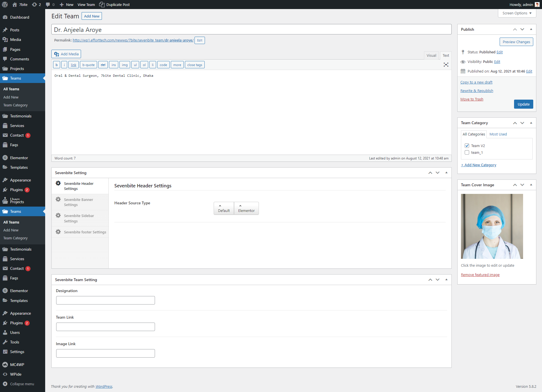Click the Add Media button
This screenshot has height=392, width=542.
[66, 54]
